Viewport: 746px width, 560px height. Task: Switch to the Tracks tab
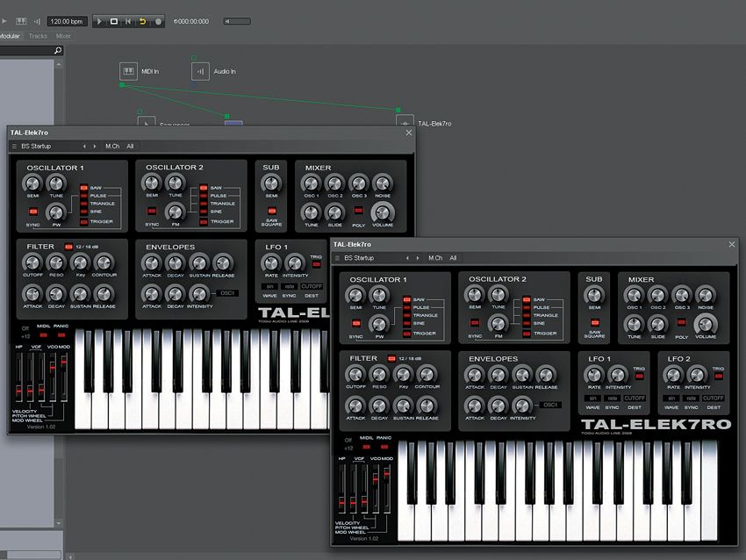point(38,36)
